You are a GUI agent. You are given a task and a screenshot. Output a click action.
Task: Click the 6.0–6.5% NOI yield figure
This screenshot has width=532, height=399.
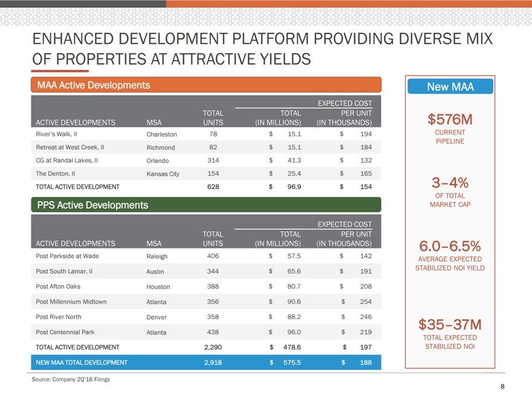point(450,246)
